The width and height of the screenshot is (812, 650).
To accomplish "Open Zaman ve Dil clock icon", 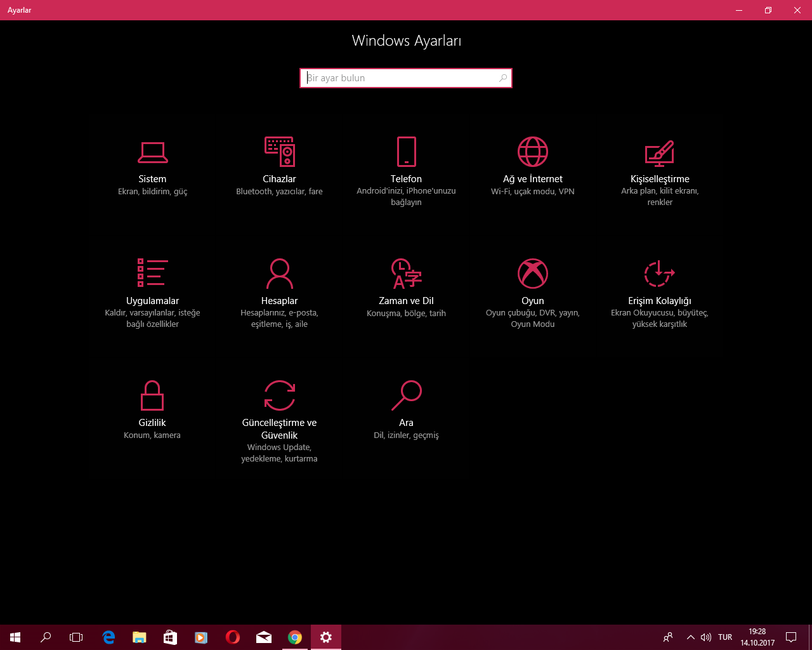I will click(406, 274).
